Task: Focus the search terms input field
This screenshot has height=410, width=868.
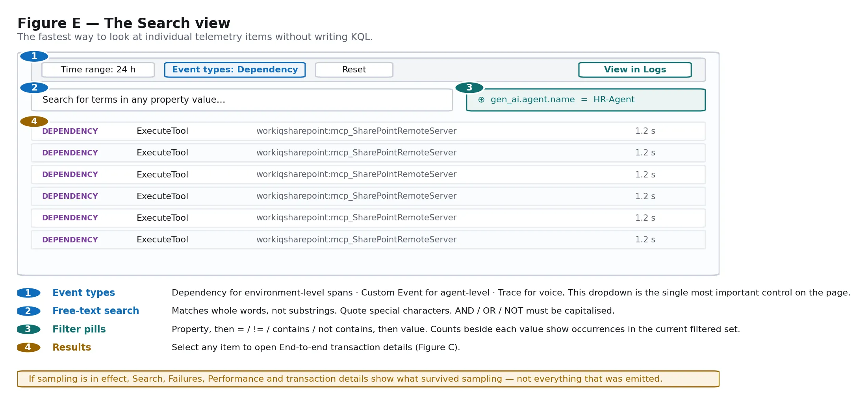Action: (242, 100)
